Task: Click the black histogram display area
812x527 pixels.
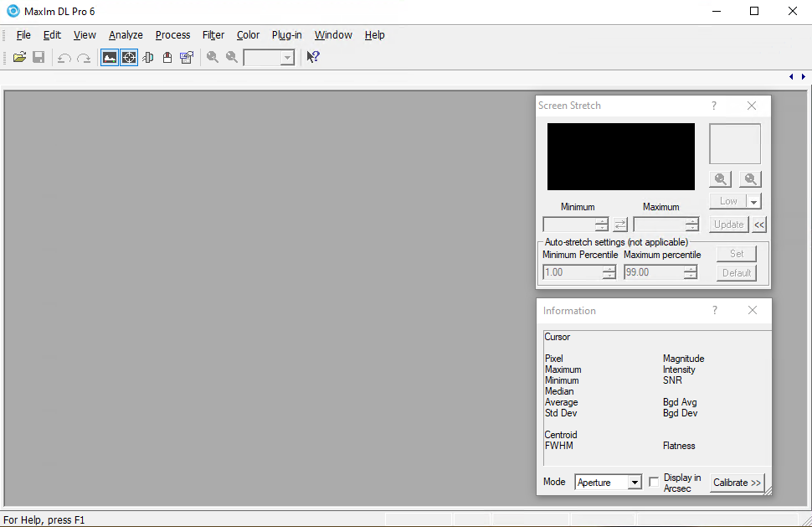Action: coord(620,157)
